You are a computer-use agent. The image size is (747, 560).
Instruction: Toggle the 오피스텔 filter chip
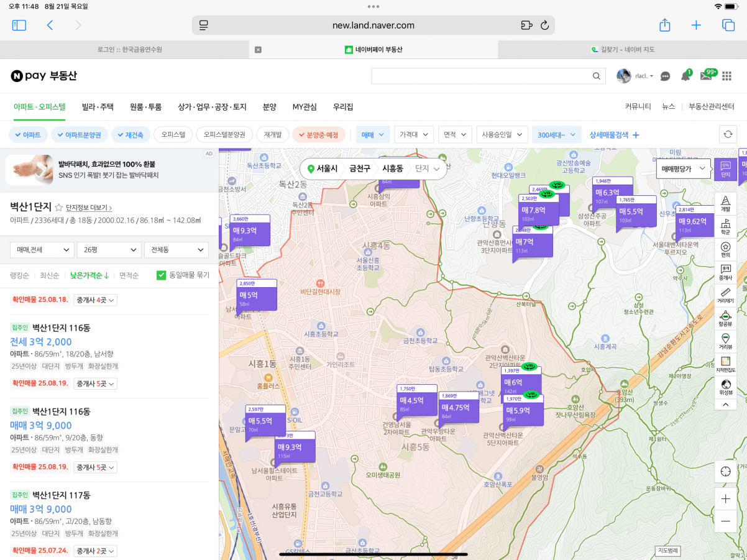coord(173,134)
